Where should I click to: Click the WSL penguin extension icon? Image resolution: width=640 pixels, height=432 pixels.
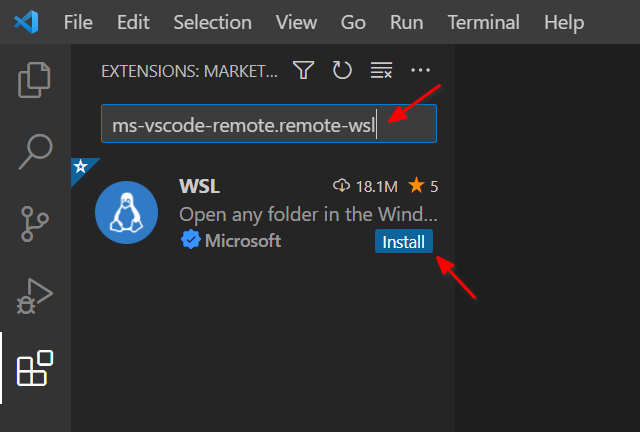[x=127, y=212]
